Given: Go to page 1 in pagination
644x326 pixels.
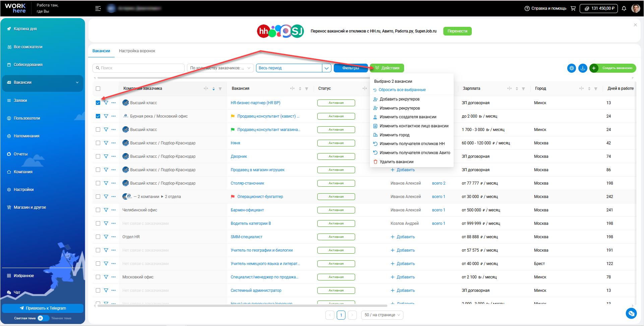Looking at the screenshot, I should click(341, 315).
